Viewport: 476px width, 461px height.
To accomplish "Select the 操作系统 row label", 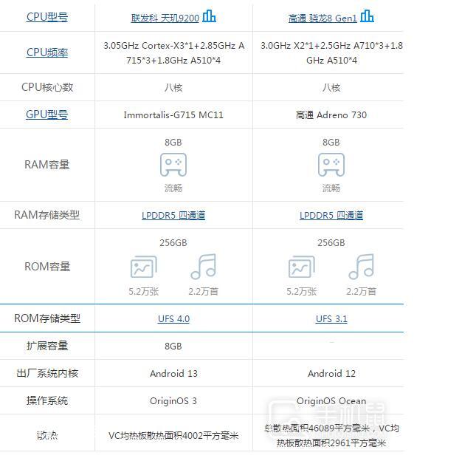I will click(47, 400).
